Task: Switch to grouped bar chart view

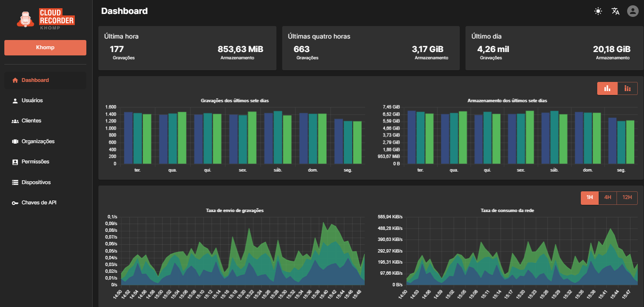Action: 607,88
